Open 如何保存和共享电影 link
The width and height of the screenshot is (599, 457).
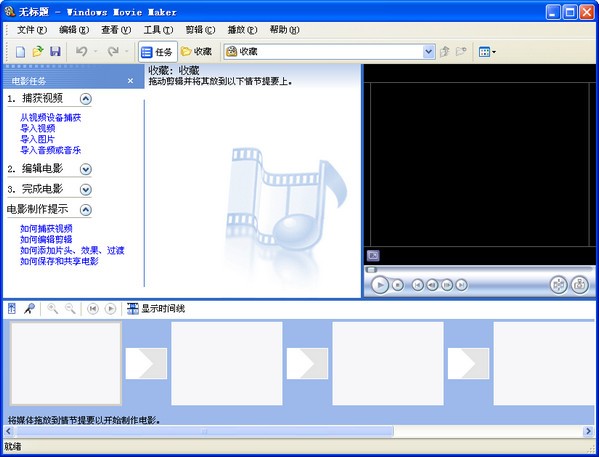pos(59,261)
